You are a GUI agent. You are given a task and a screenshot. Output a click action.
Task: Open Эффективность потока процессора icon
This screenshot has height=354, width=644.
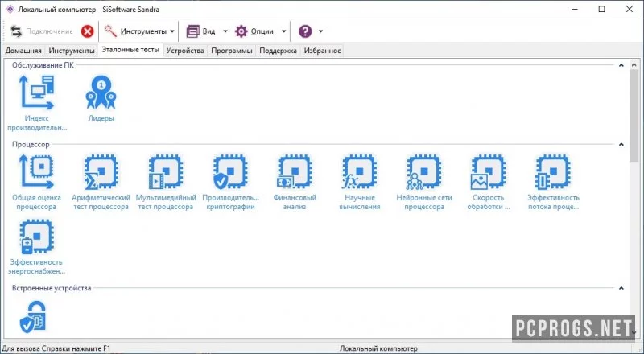coord(553,172)
